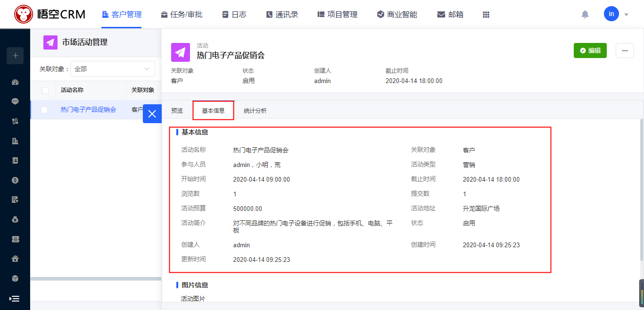
Task: Check the box for 热门电子产品促销会 row
Action: (x=44, y=110)
